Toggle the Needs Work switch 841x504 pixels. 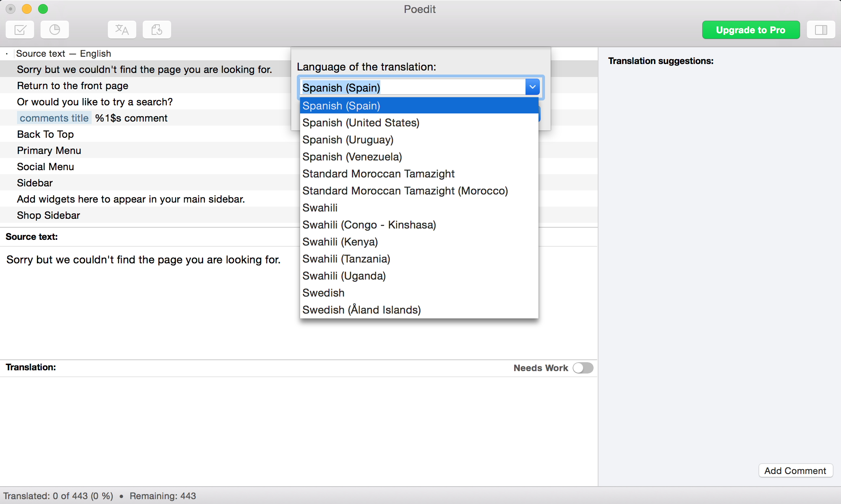[583, 368]
